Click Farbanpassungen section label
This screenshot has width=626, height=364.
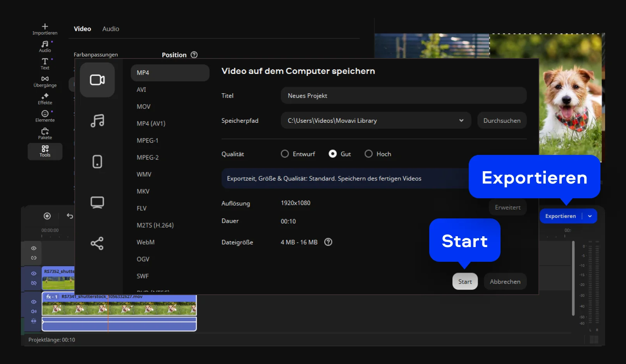(96, 55)
